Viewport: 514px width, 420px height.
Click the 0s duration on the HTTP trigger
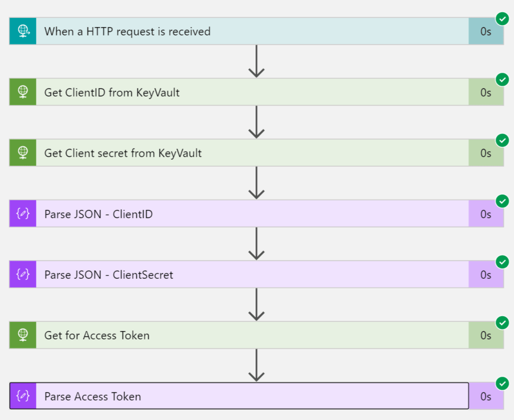[486, 32]
